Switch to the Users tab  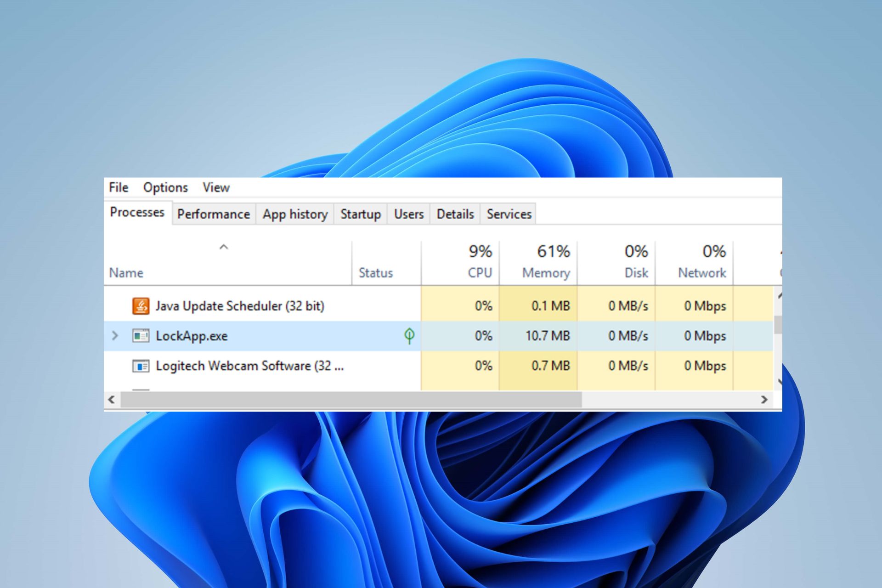click(x=408, y=214)
